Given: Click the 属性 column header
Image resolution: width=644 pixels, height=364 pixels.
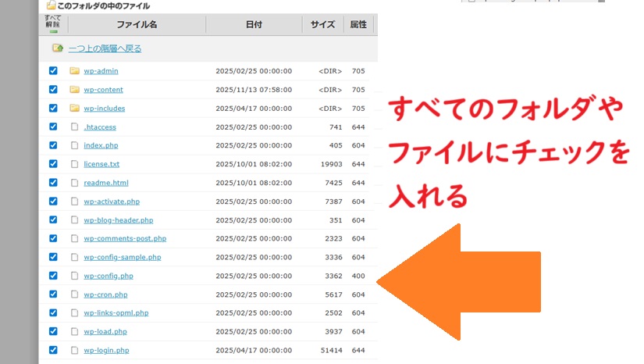Looking at the screenshot, I should coord(358,25).
